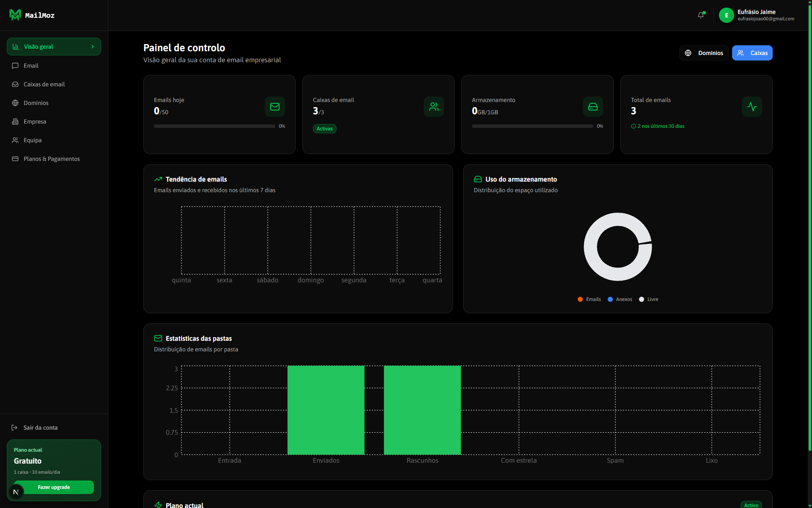Click the Enviados bar in chart
812x508 pixels.
click(326, 410)
